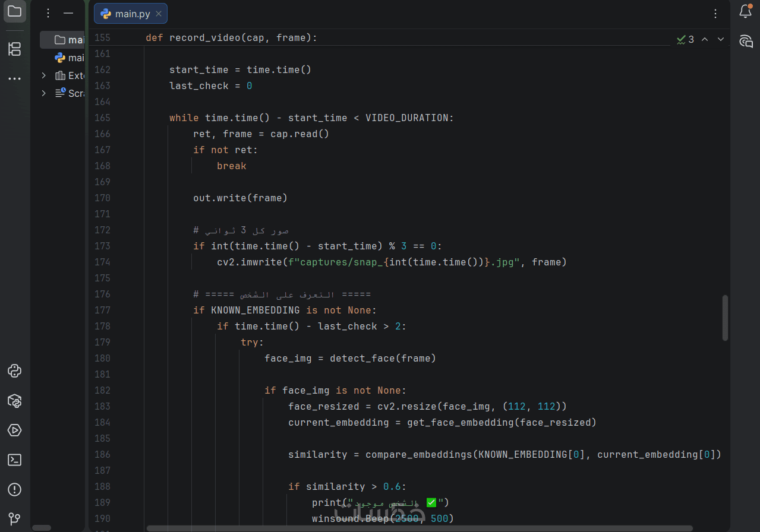Open the Python Packages tool window
This screenshot has height=532, width=760.
[14, 401]
